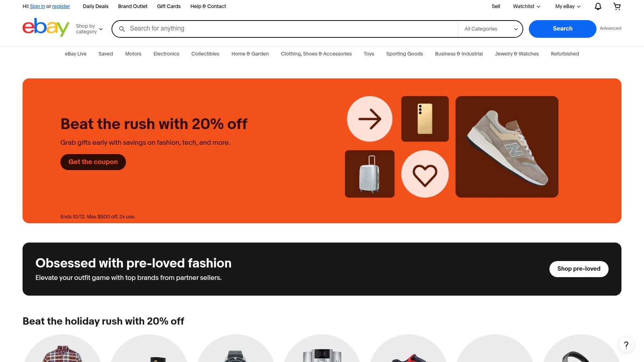Click the blue Search button

[x=562, y=29]
